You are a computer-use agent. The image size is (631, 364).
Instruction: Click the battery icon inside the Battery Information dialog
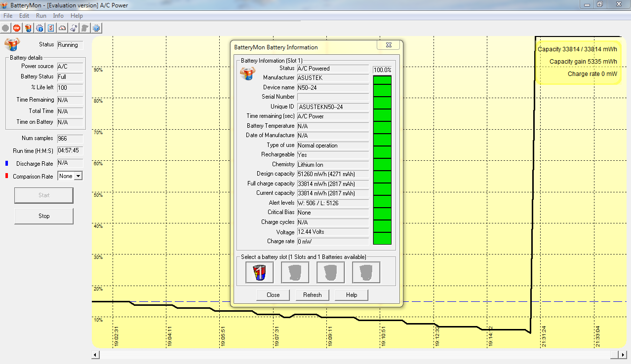pos(247,73)
